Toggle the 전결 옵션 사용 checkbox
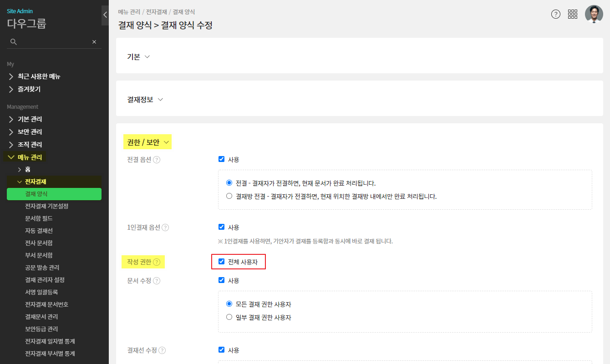 click(222, 159)
